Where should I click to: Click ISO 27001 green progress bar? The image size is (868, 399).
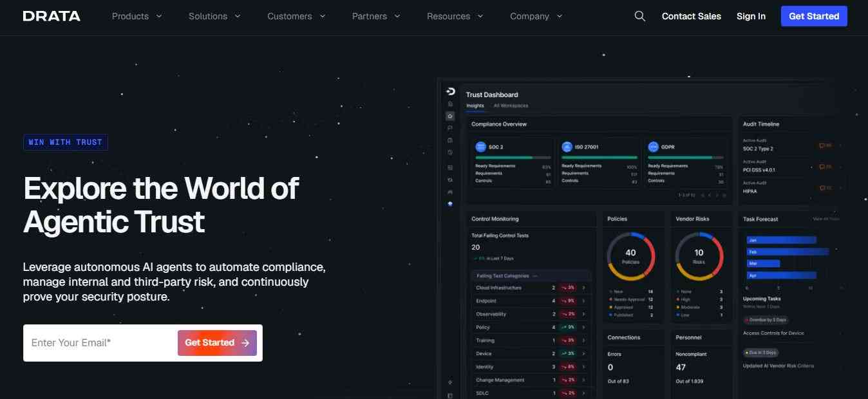(x=599, y=158)
